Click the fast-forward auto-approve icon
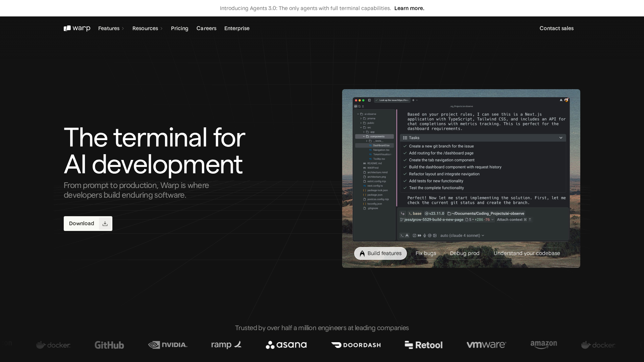The width and height of the screenshot is (644, 362). (419, 236)
